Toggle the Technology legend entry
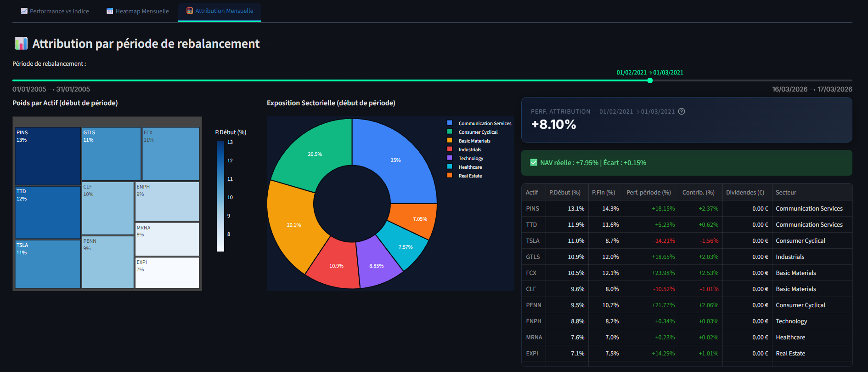Viewport: 868px width, 372px height. tap(470, 158)
